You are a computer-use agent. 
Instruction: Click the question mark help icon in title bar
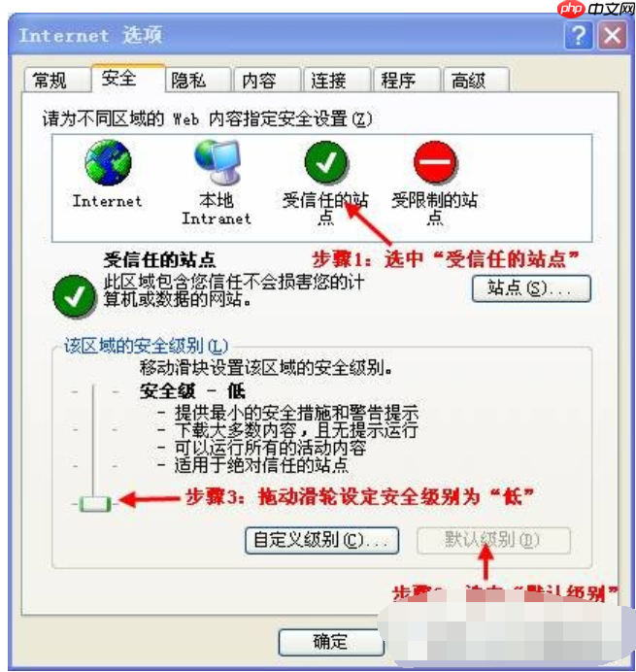(579, 36)
